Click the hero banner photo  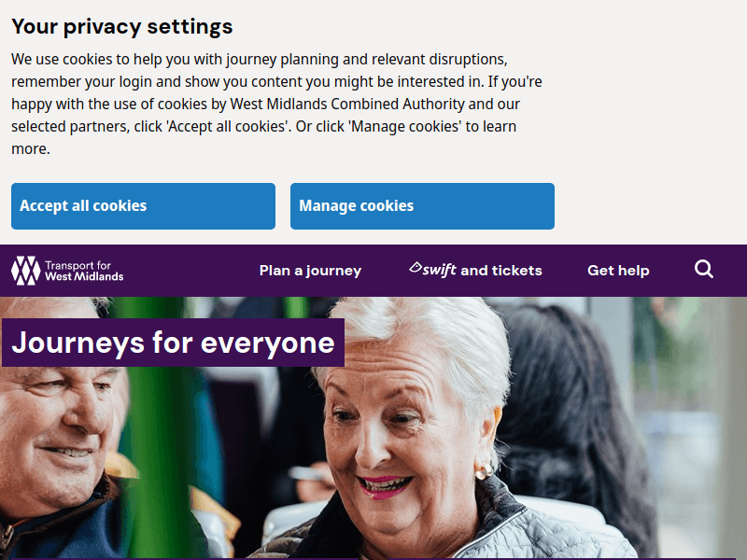coord(514,448)
